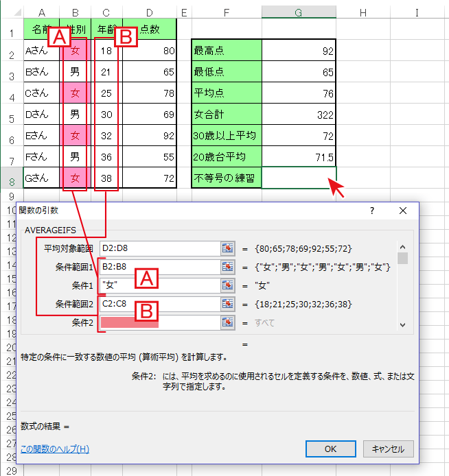
Task: Select column F header
Action: tap(227, 13)
